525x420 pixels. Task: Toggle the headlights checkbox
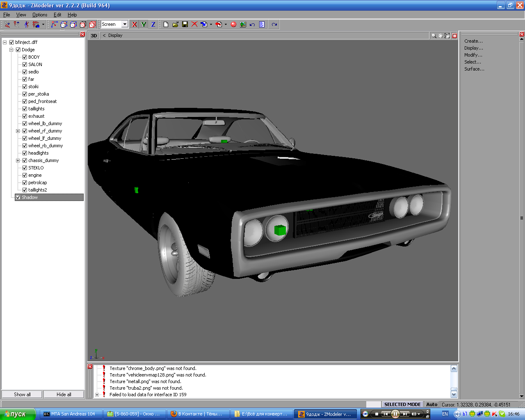[x=25, y=153]
